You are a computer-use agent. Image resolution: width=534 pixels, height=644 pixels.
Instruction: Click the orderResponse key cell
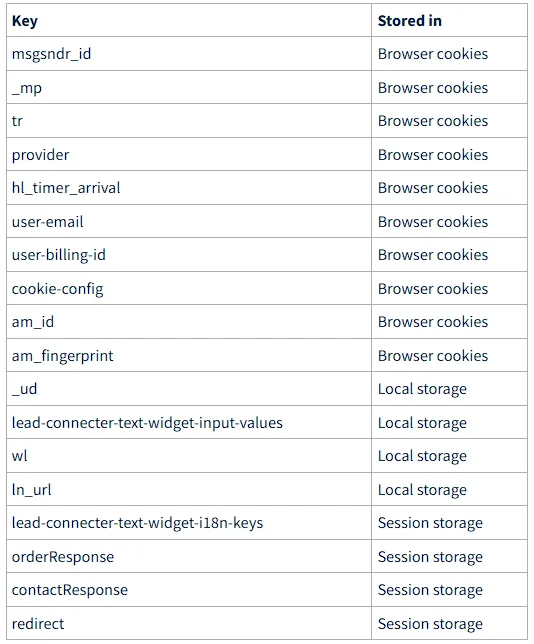pos(189,556)
